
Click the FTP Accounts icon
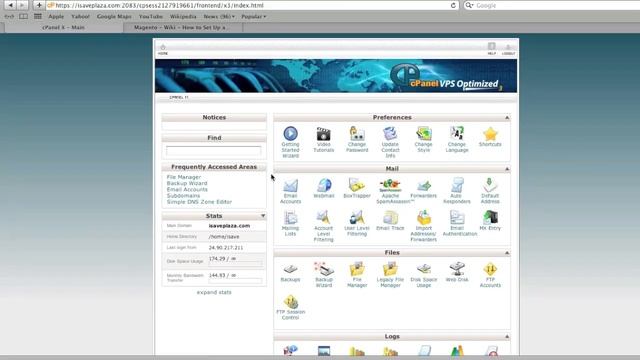[490, 269]
